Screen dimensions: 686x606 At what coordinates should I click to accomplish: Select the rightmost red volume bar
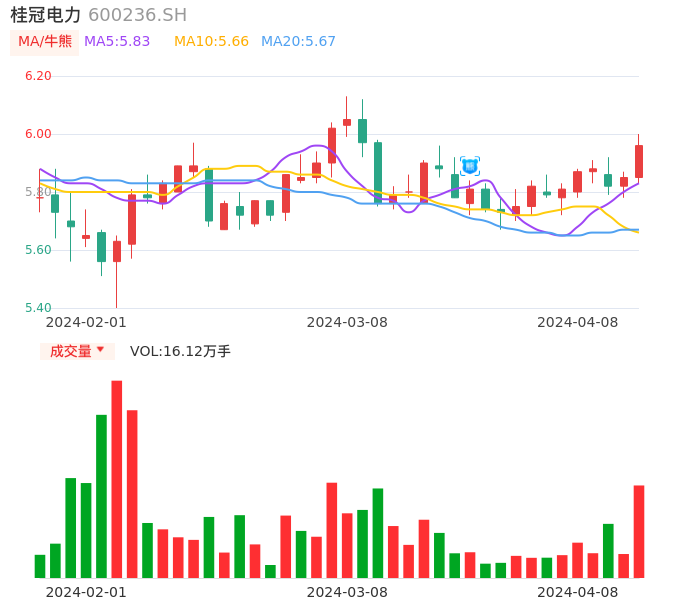tap(639, 531)
